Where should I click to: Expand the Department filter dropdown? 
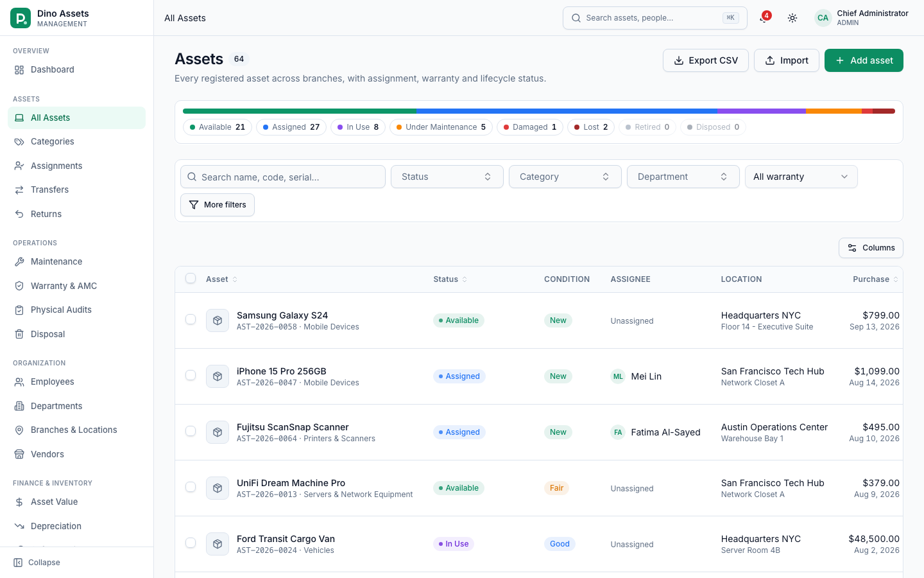[683, 177]
